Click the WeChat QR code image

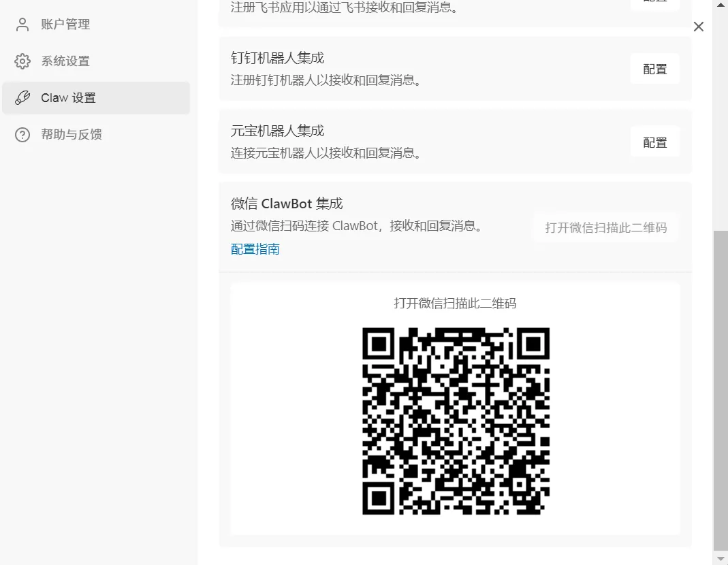click(456, 421)
